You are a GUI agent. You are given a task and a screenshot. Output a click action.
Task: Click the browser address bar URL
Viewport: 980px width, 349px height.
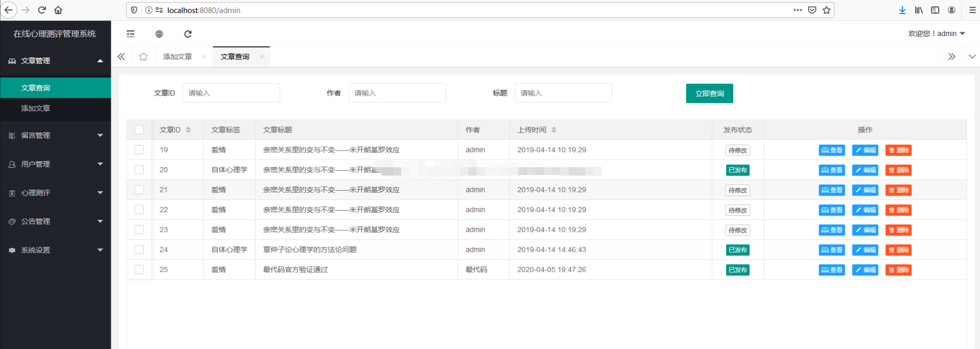click(204, 10)
